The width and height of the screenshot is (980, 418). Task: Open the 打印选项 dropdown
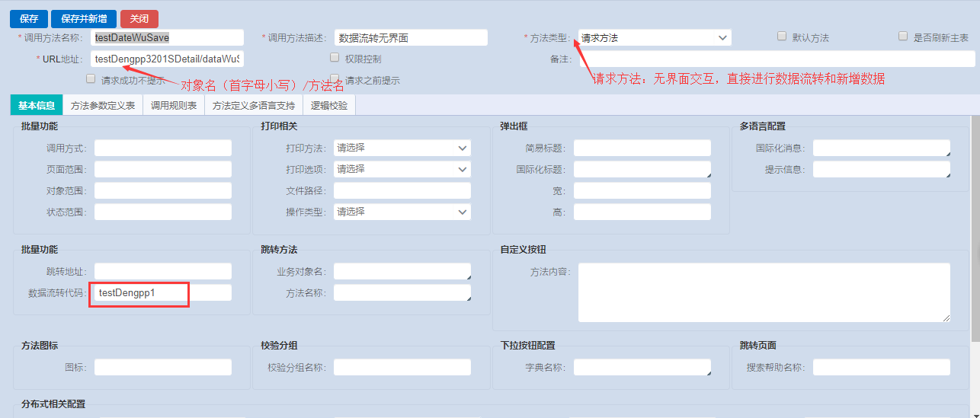click(x=402, y=169)
